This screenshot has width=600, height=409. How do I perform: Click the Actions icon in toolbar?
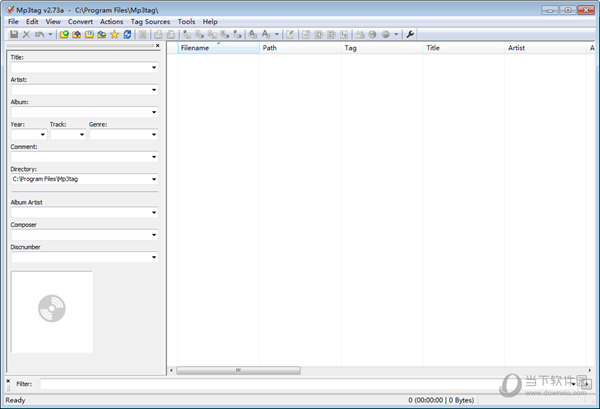(x=253, y=34)
